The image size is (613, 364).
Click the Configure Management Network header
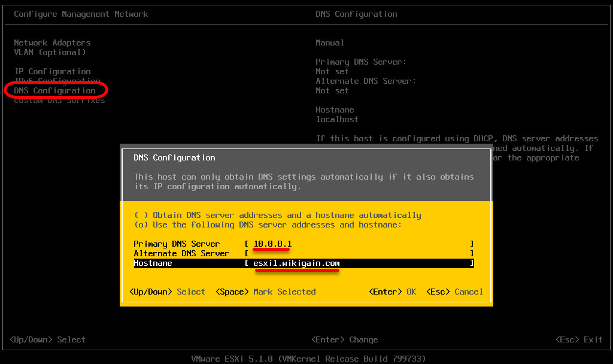[x=81, y=14]
